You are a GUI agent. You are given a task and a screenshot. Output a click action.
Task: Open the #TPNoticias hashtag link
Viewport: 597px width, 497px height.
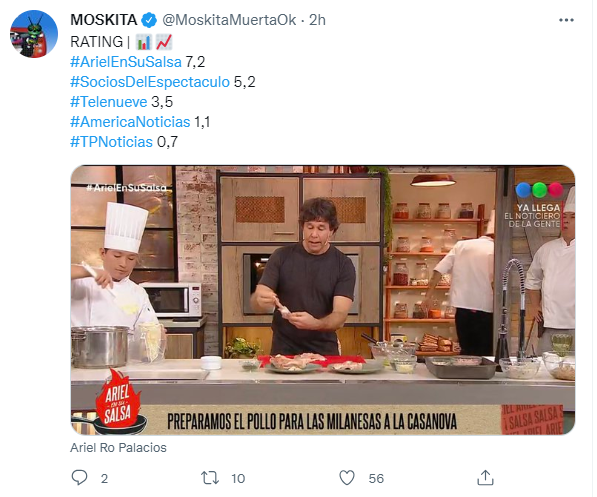(x=112, y=142)
